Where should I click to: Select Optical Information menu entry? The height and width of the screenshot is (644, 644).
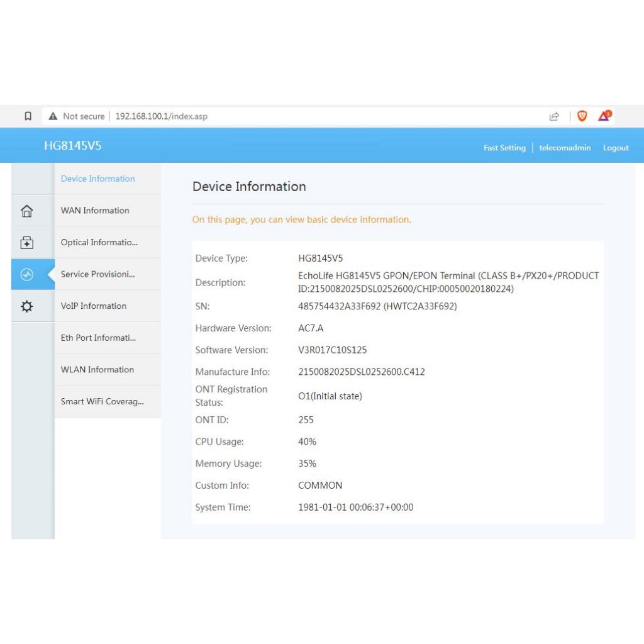point(99,243)
